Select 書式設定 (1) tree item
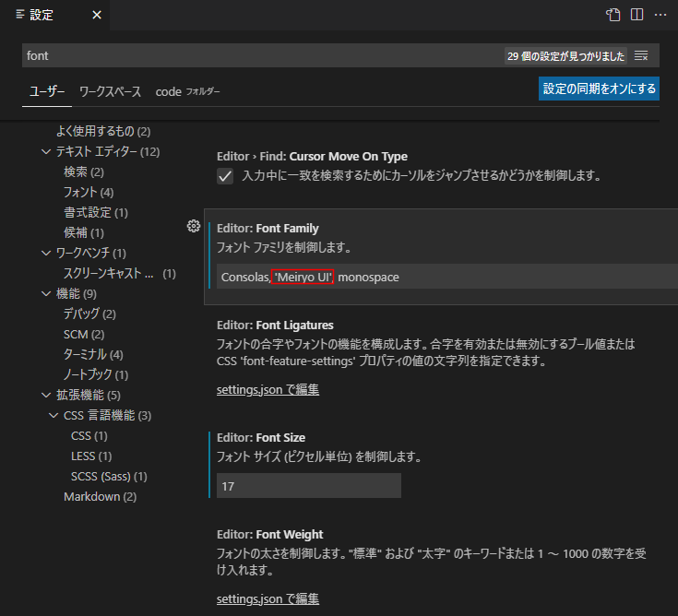The image size is (678, 616). [96, 212]
